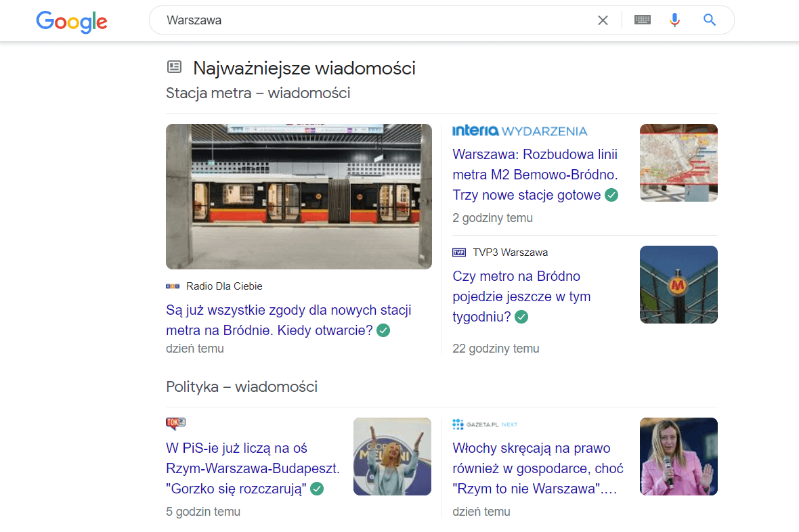Clear the search query with X
Viewport: 799px width, 532px height.
point(603,20)
